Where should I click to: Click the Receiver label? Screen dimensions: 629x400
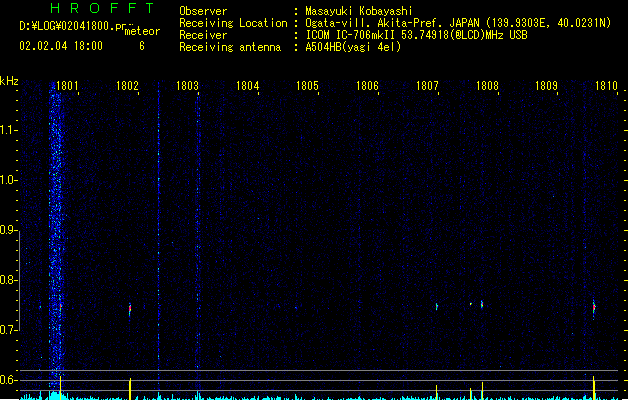(203, 35)
